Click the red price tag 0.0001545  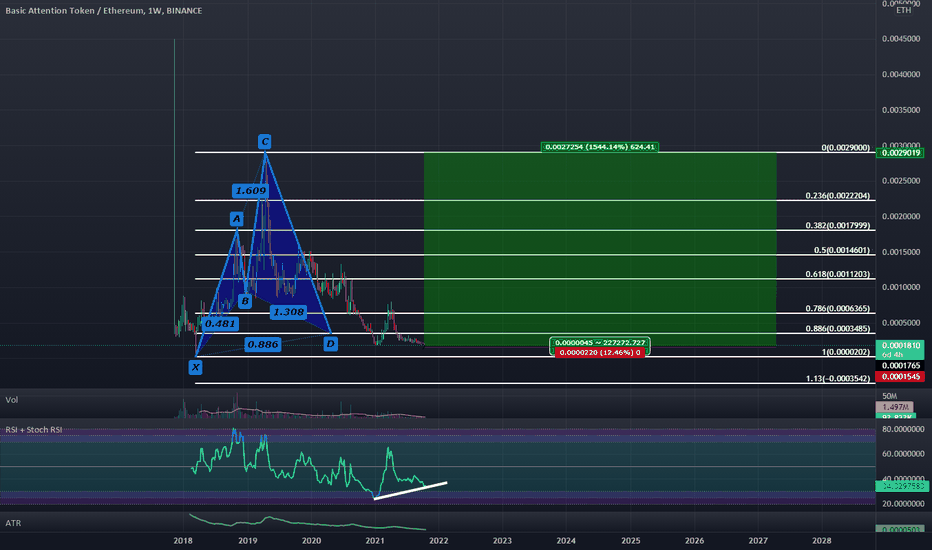coord(900,377)
